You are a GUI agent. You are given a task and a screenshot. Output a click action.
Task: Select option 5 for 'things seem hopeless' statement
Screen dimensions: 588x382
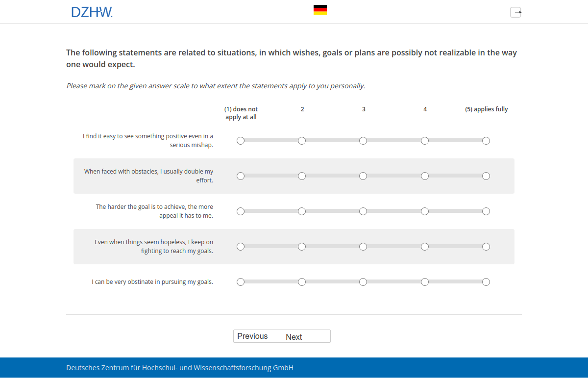(x=486, y=247)
